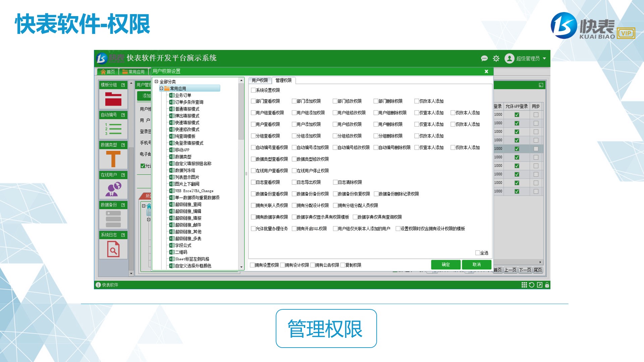Collapse the 全部分类 tree node
This screenshot has height=362, width=644.
156,81
